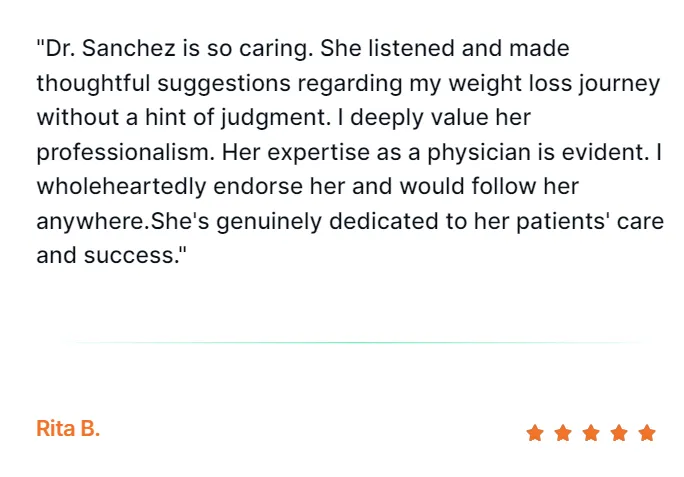
Task: Select the word professionalism in the review
Action: (x=126, y=153)
